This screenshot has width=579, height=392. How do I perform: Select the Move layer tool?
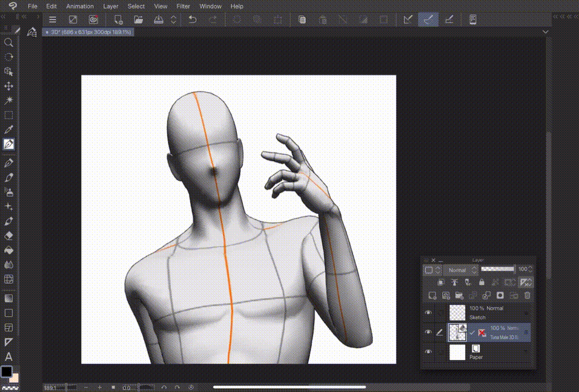(9, 86)
